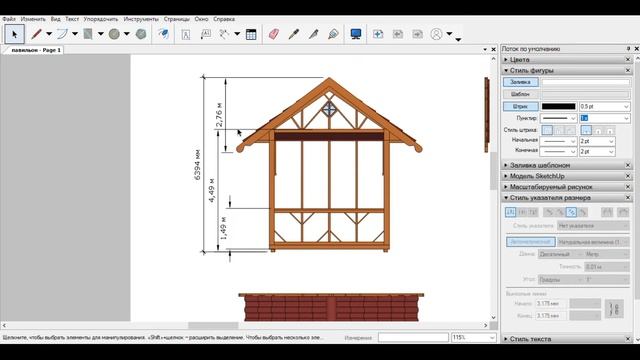This screenshot has width=640, height=360.
Task: Insert a Table with the grid icon
Action: pyautogui.click(x=251, y=34)
